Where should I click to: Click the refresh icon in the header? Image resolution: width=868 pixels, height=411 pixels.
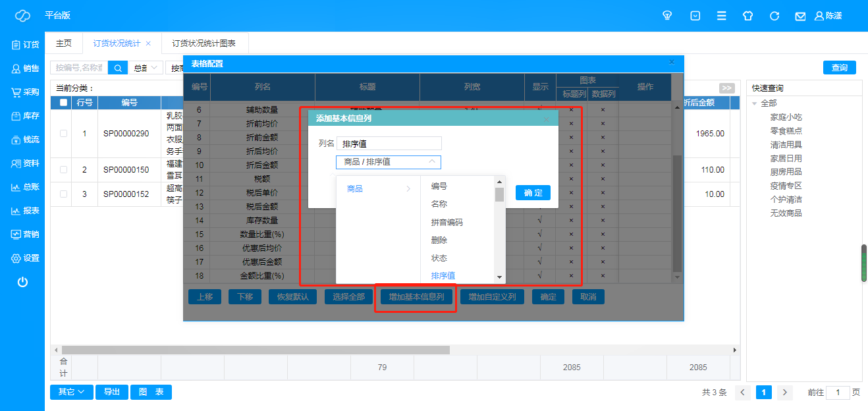click(774, 16)
